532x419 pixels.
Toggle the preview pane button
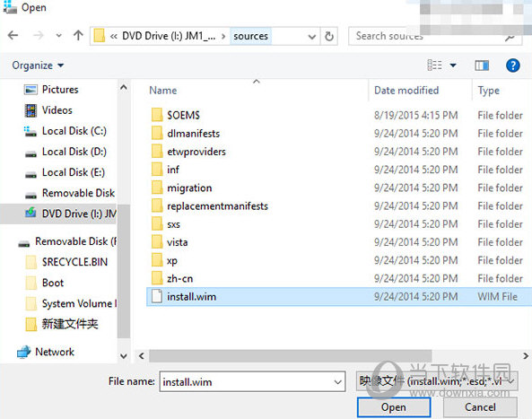(x=482, y=65)
